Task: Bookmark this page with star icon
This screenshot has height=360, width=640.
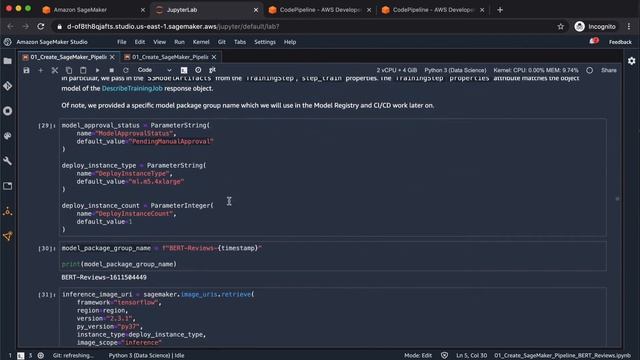Action: coord(560,27)
